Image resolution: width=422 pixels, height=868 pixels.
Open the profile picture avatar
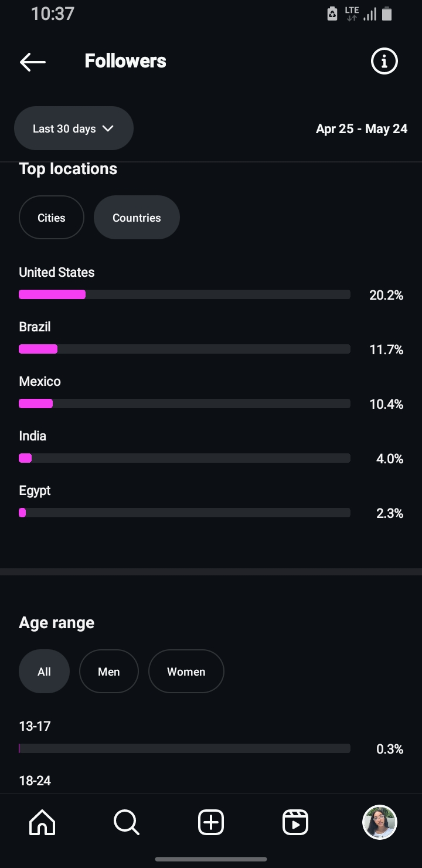coord(380,822)
